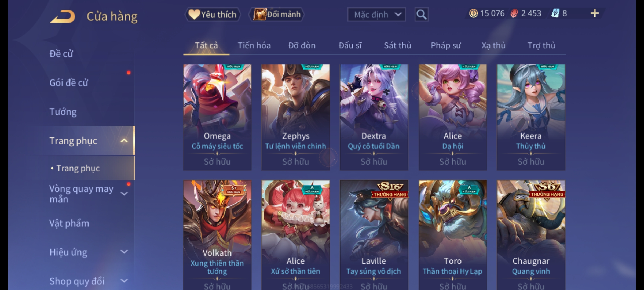Go to Gói đề cử section
Image resolution: width=644 pixels, height=290 pixels.
pos(69,82)
